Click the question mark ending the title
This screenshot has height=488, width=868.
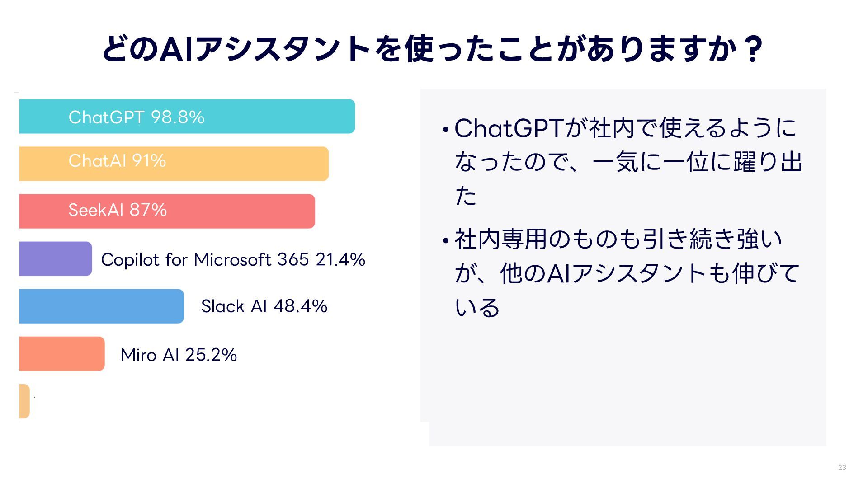click(753, 49)
